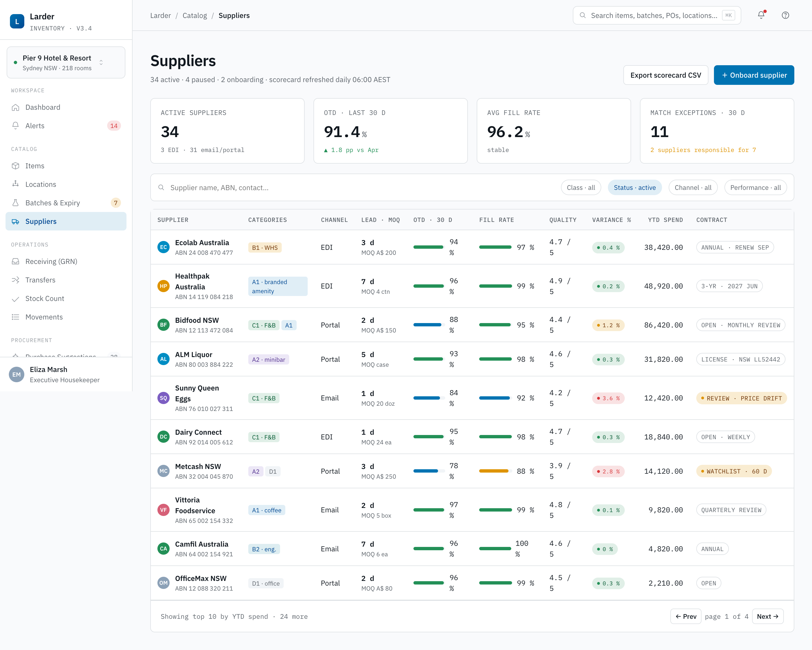The width and height of the screenshot is (812, 650).
Task: Open Dashboard in the sidebar
Action: (x=66, y=108)
